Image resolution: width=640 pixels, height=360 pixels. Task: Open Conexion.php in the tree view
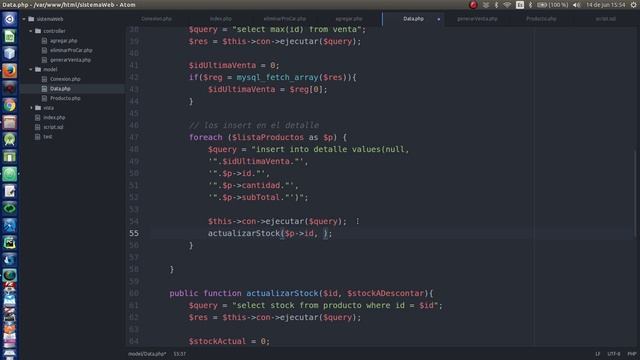coord(65,79)
